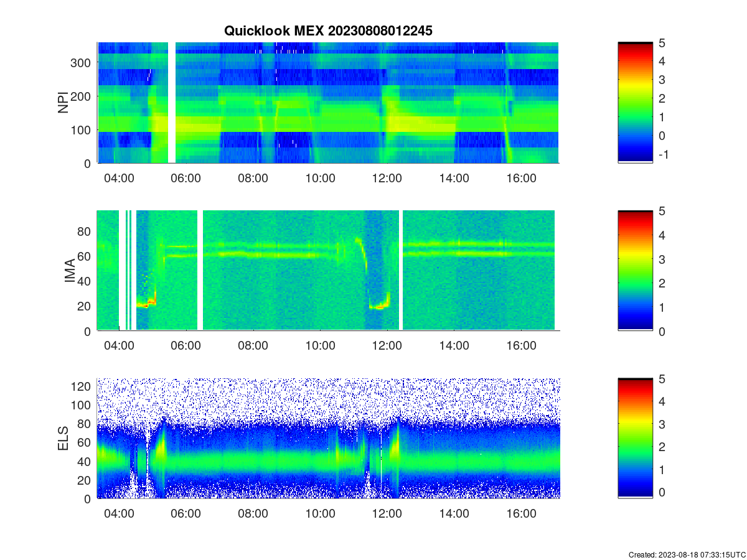Click the 4 label on the ELS colorbar
747x560 pixels.
tap(661, 401)
